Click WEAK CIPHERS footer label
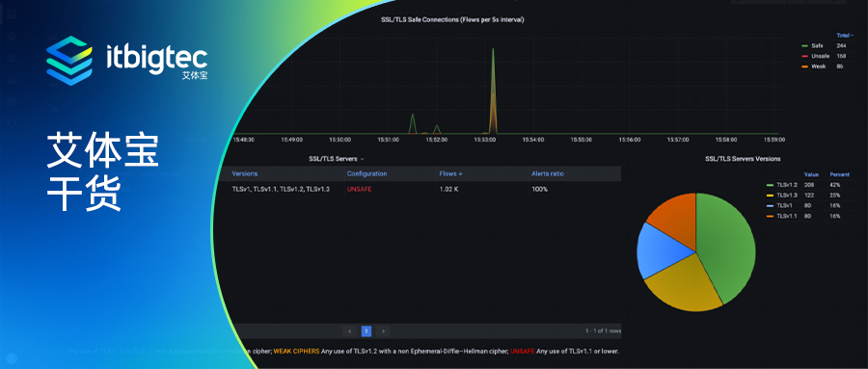This screenshot has height=369, width=868. 296,351
